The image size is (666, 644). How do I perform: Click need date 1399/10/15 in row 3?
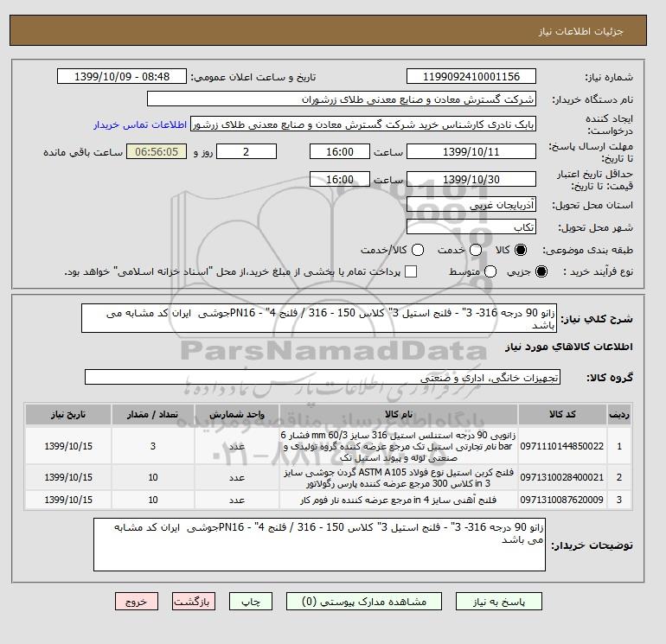pyautogui.click(x=68, y=500)
